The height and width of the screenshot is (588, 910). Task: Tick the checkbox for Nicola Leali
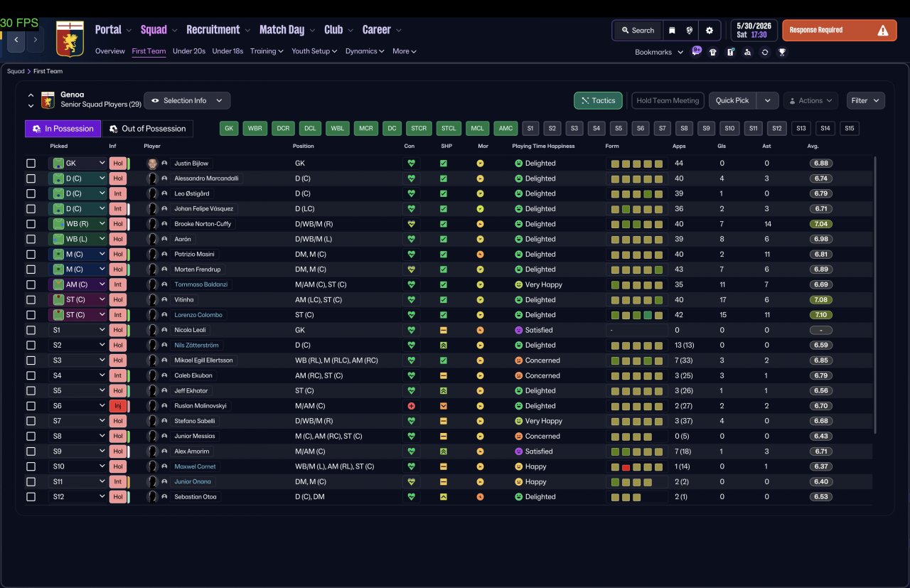click(x=31, y=330)
